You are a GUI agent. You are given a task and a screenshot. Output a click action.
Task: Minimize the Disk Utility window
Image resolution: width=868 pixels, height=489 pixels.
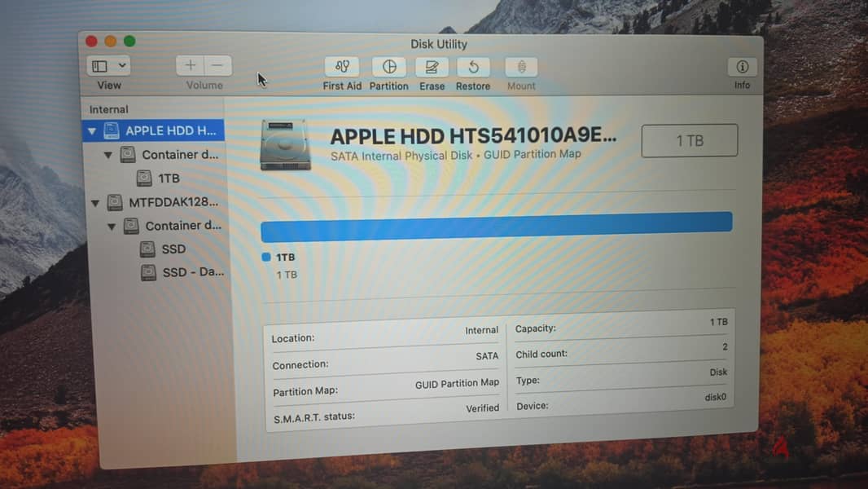pyautogui.click(x=111, y=41)
